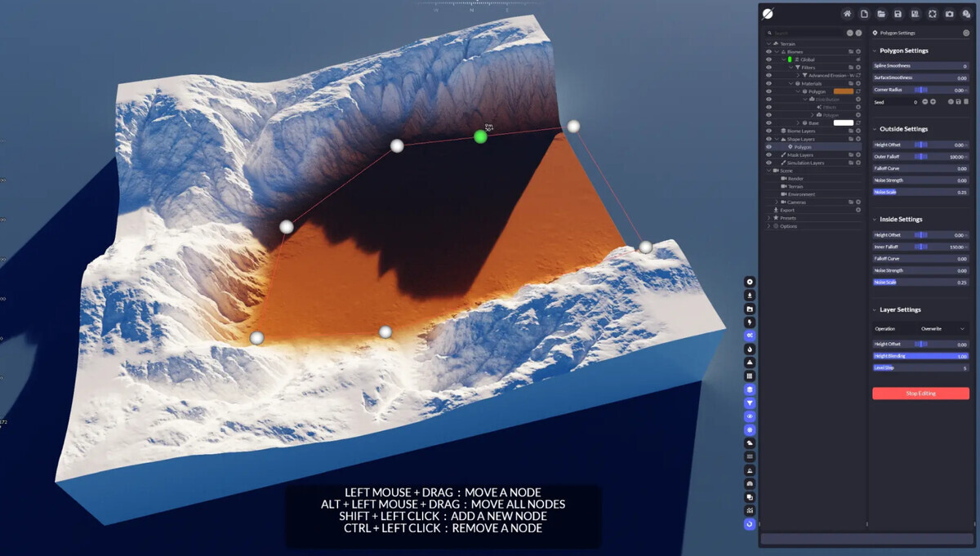Toggle visibility of the Shape Layers row
980x556 pixels.
(x=768, y=139)
